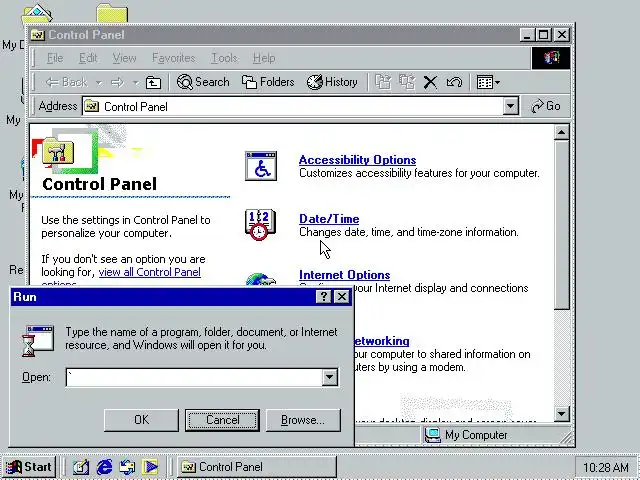This screenshot has height=480, width=640.
Task: Minimize the Control Panel window
Action: pyautogui.click(x=527, y=35)
